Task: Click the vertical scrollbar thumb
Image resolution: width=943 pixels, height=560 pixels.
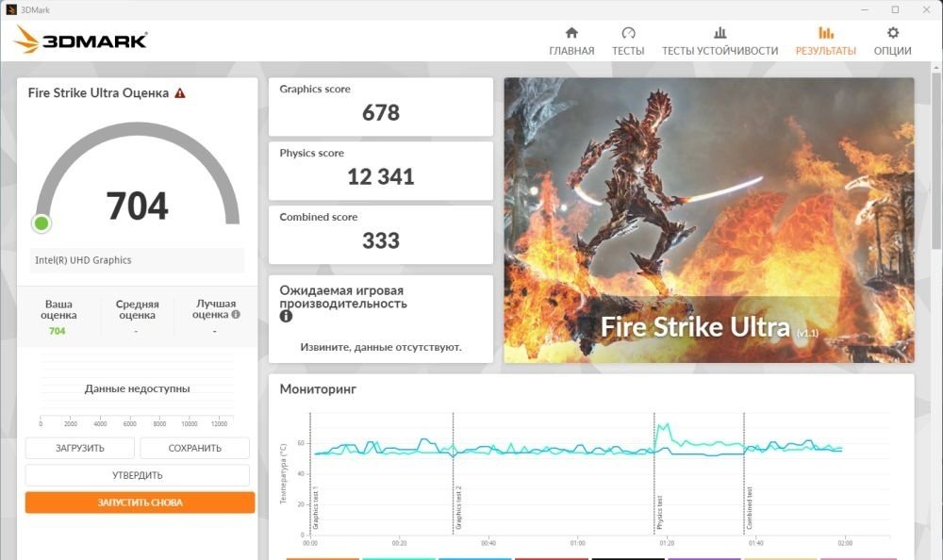Action: (x=936, y=159)
